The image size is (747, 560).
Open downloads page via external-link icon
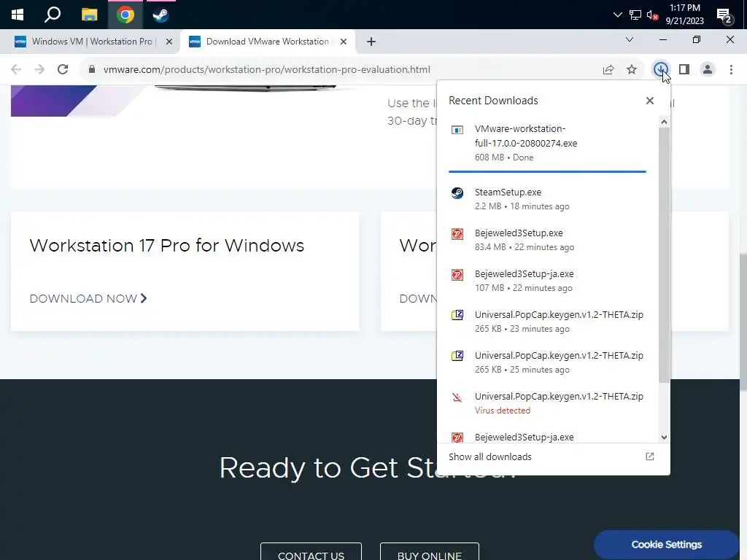click(x=650, y=456)
